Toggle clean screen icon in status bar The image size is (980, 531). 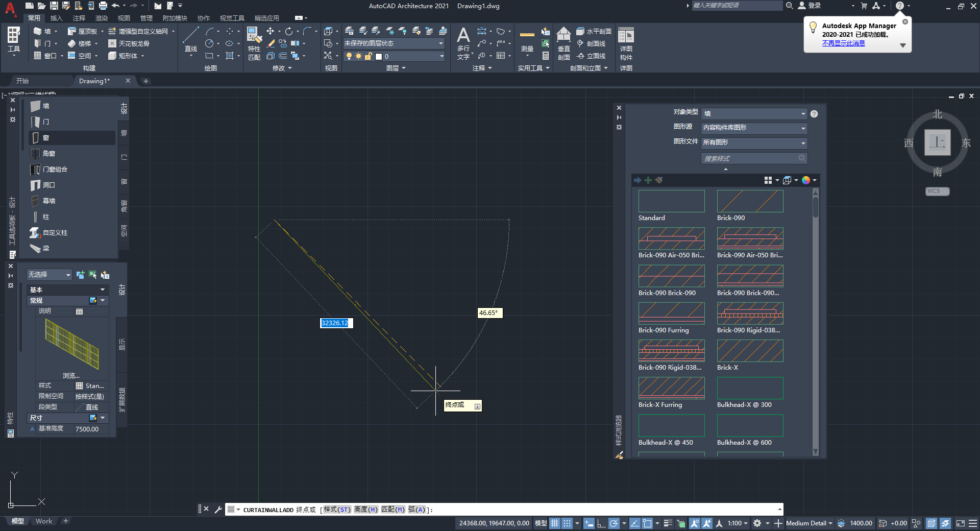[961, 523]
